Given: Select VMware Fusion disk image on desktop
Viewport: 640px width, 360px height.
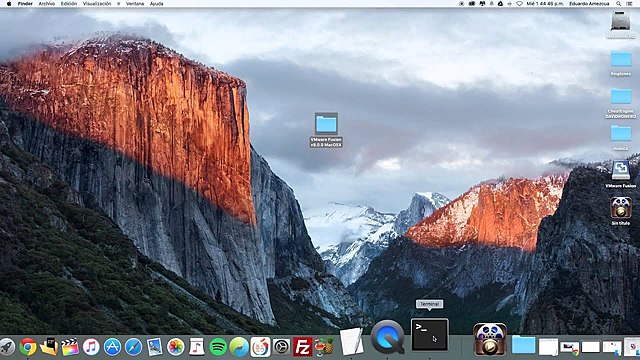Looking at the screenshot, I should click(621, 174).
